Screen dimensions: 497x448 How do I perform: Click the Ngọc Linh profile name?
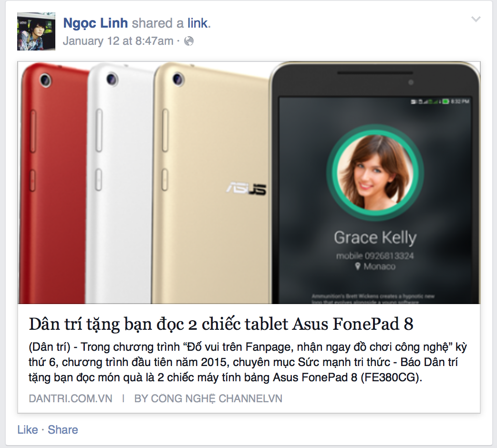[95, 23]
